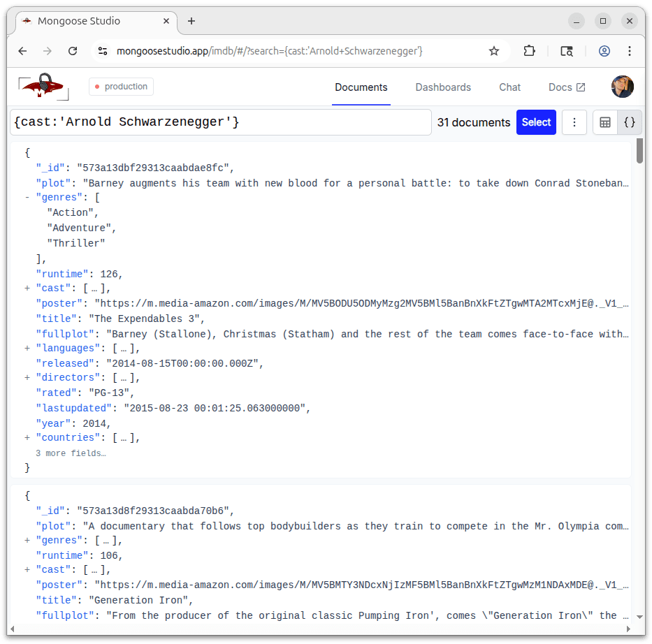Click the scroll down arrow
Viewport: 652px width, 644px height.
[639, 617]
